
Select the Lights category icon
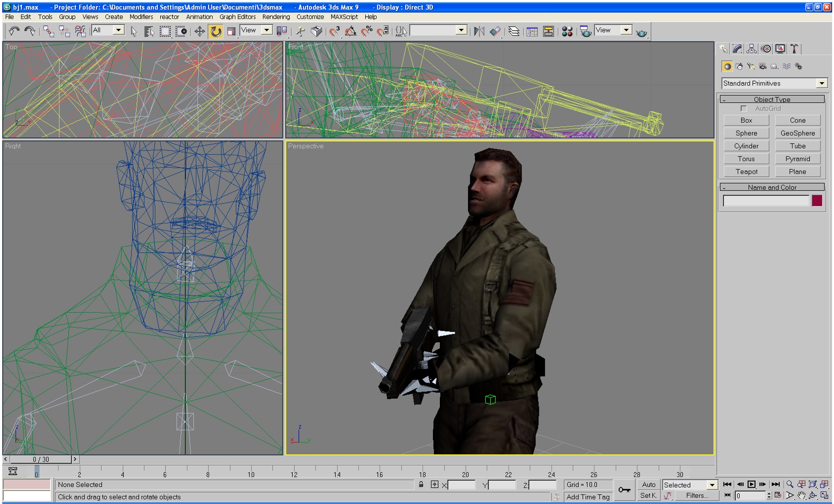click(x=750, y=66)
